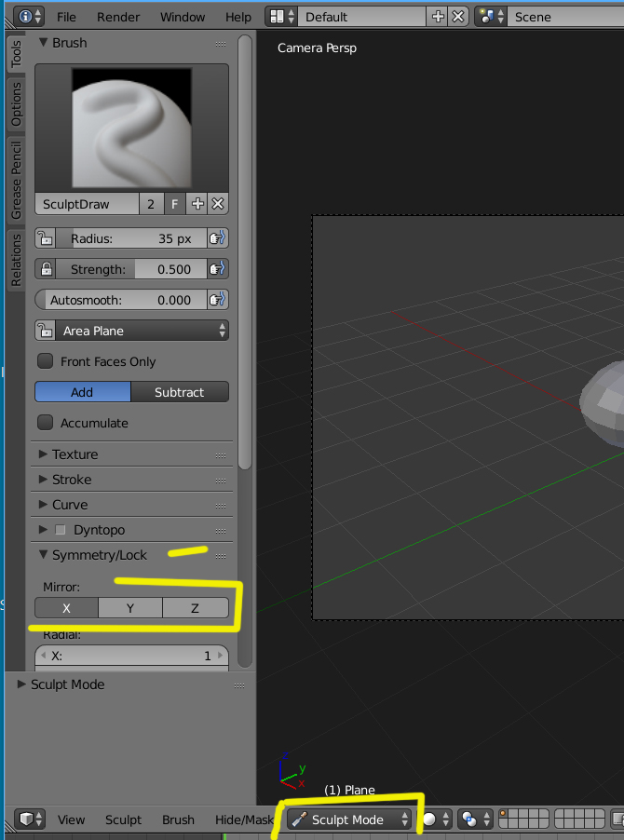Click the screen layout browse icon
The image size is (624, 840).
(x=282, y=17)
